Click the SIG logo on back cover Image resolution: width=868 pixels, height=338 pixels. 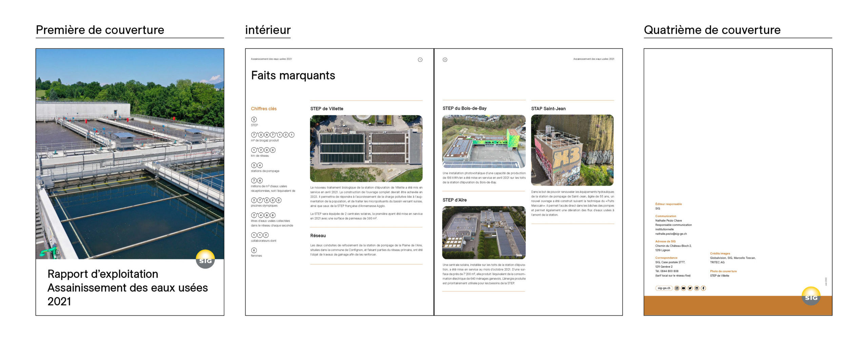tap(811, 297)
